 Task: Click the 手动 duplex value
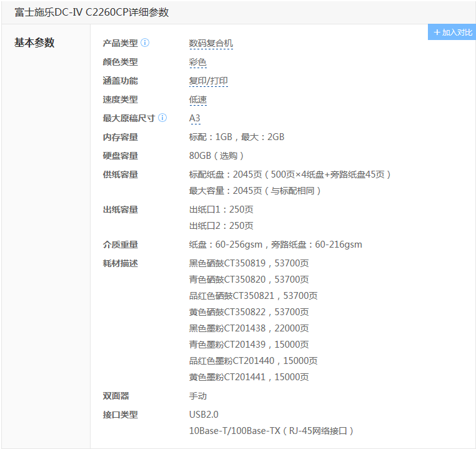click(x=198, y=396)
